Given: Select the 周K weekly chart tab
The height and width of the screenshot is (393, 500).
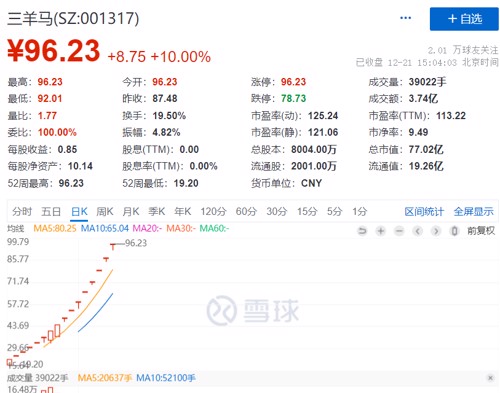Looking at the screenshot, I should pyautogui.click(x=105, y=211).
